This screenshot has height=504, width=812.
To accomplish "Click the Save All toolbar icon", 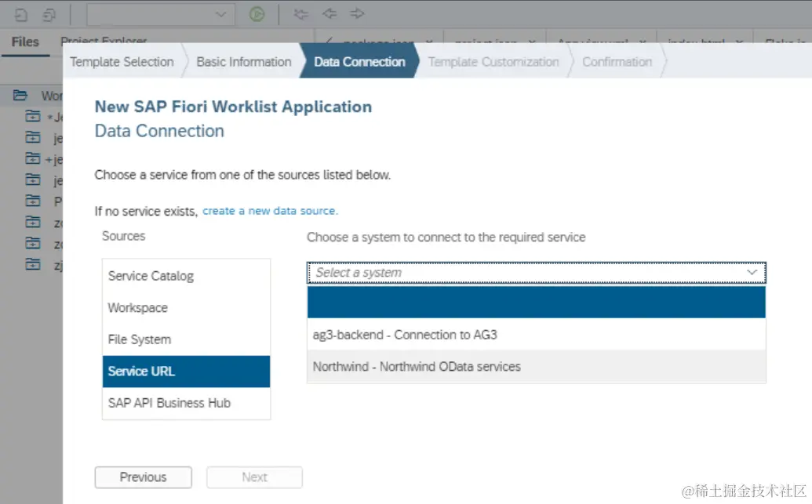I will (49, 14).
